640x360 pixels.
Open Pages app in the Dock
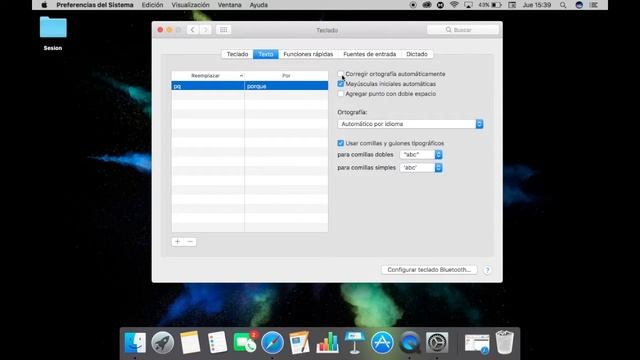point(300,342)
